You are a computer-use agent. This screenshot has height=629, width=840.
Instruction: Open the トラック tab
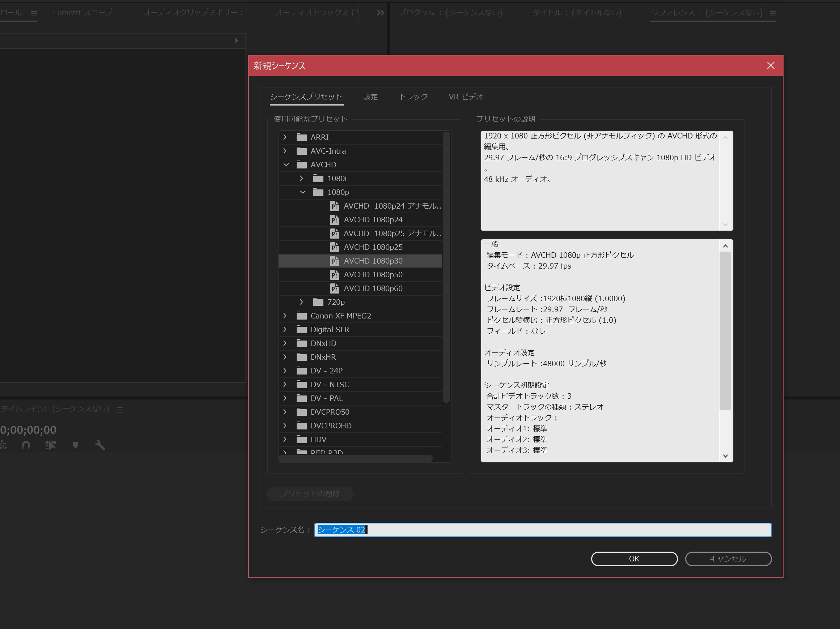pos(413,97)
